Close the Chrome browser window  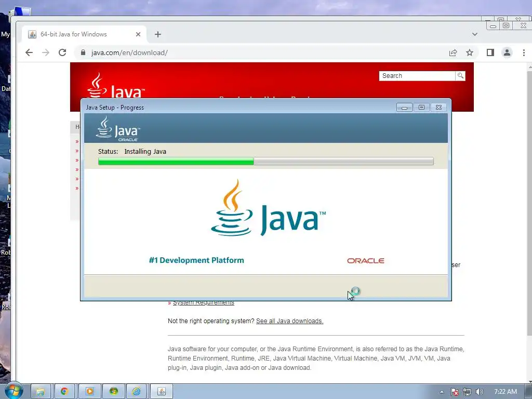(523, 26)
